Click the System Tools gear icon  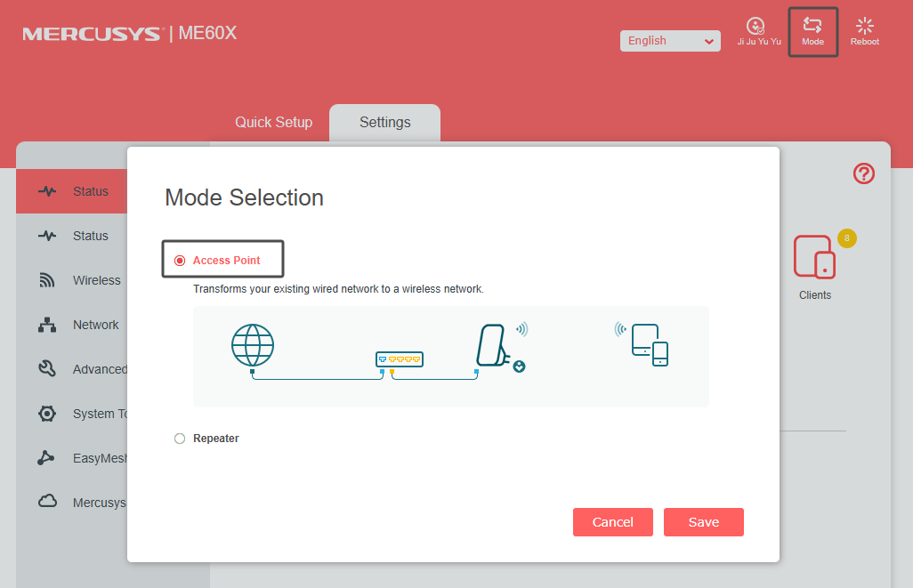47,414
